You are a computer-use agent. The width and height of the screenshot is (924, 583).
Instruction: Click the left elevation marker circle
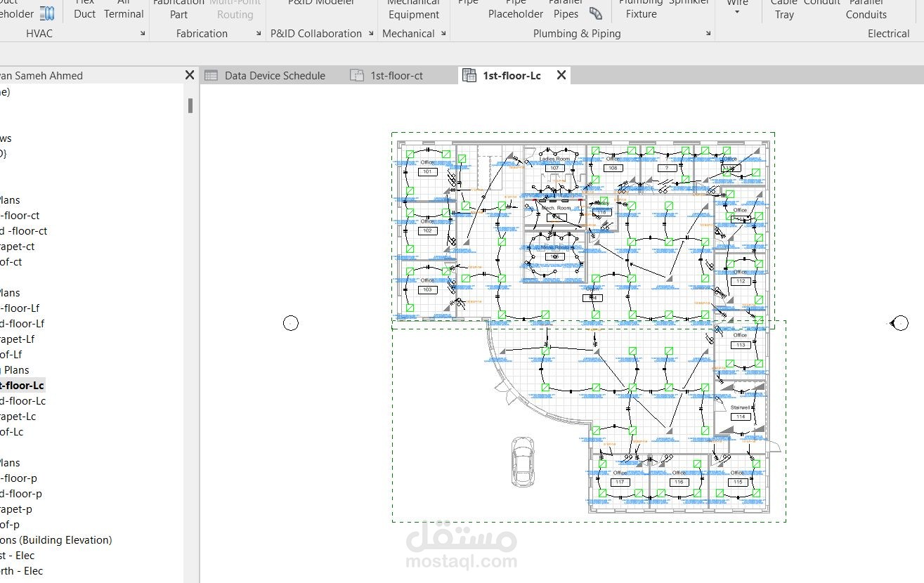(291, 323)
